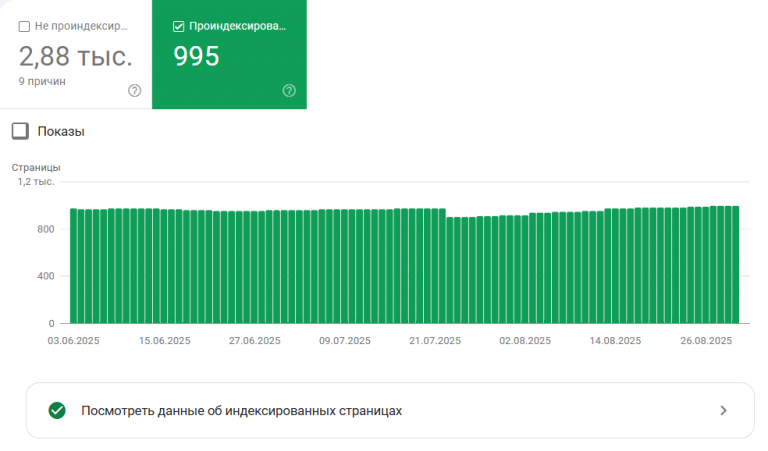
Task: Click the green checkmark icon beside indexed pages data
Action: coord(57,410)
